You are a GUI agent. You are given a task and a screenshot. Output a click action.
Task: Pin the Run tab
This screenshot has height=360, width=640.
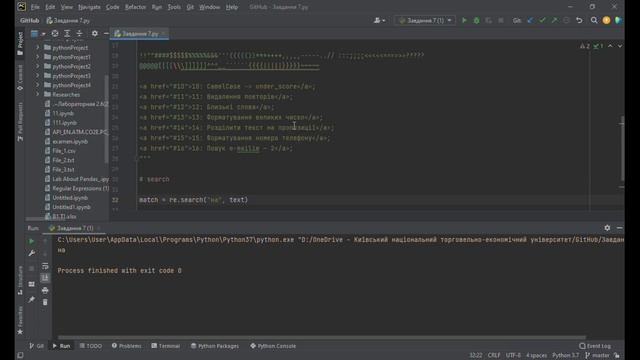click(31, 300)
